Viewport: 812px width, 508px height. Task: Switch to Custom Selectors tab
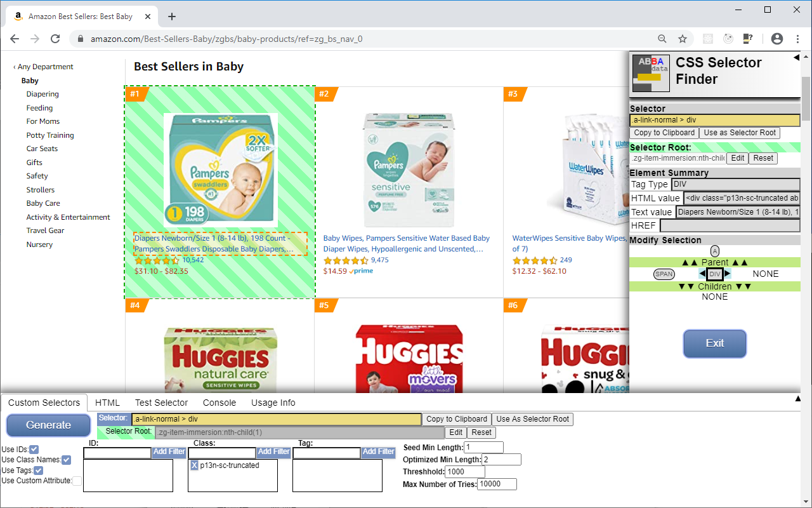(44, 403)
